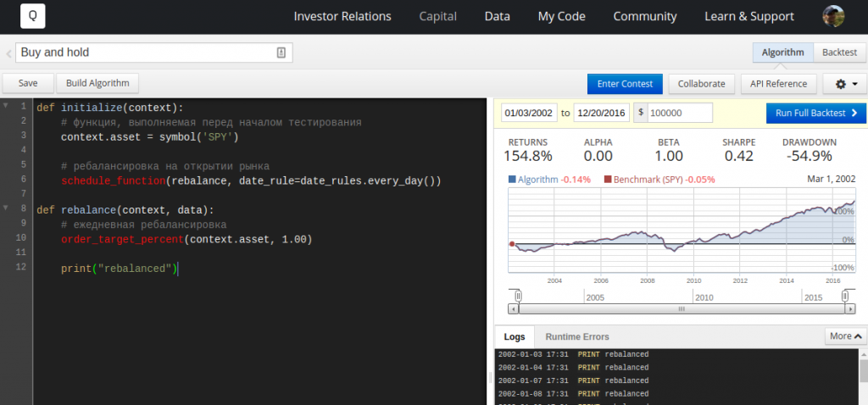Click the Quantopian Q logo
This screenshot has height=405, width=868.
pos(33,16)
